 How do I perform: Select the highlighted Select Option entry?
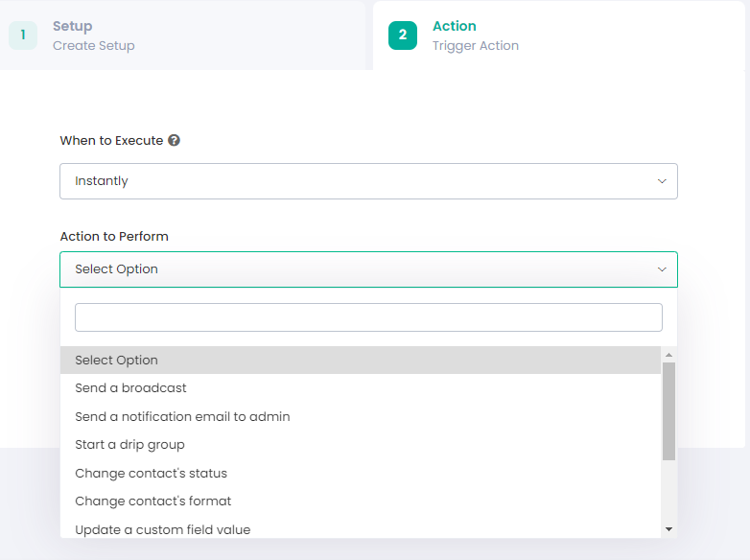tap(361, 361)
